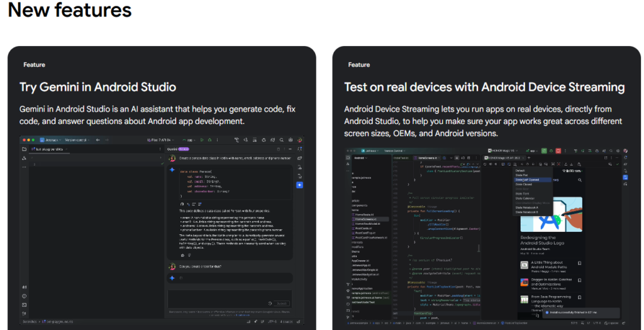Toggle bookmark for 'From Java Programming Language to Kotlin'
The height and width of the screenshot is (330, 644).
[579, 298]
